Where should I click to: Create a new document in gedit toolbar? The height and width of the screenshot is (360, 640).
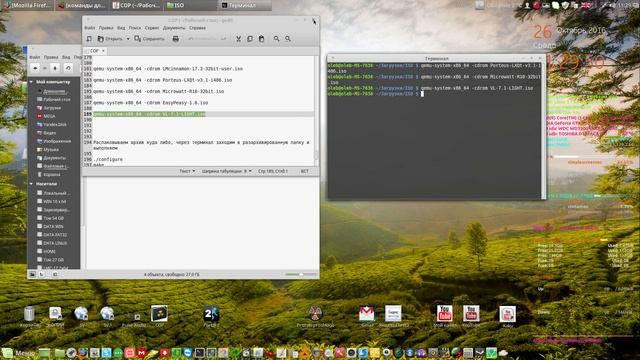89,39
